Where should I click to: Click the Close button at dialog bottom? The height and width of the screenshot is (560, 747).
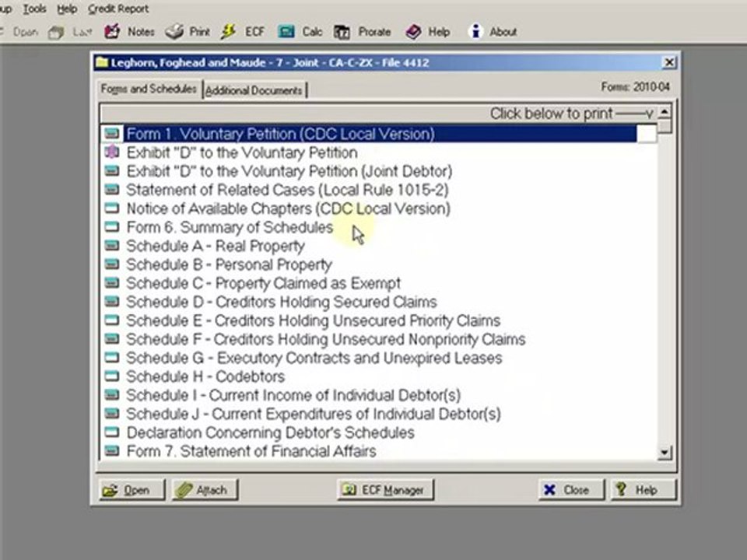pyautogui.click(x=571, y=490)
